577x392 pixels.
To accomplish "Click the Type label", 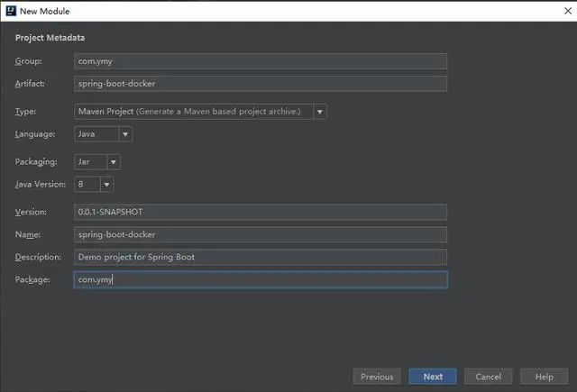I will (x=25, y=112).
